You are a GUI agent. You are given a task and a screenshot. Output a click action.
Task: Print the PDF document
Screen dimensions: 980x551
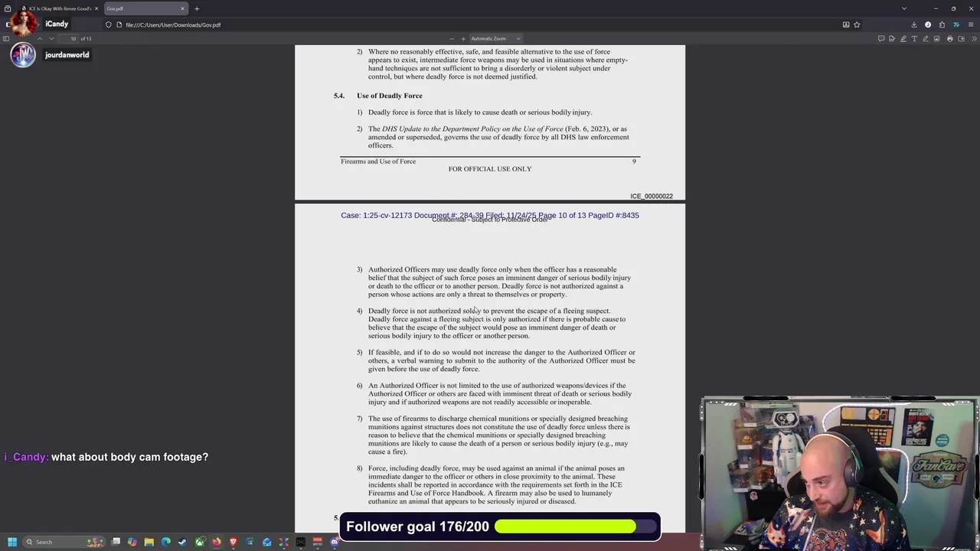[x=950, y=38]
